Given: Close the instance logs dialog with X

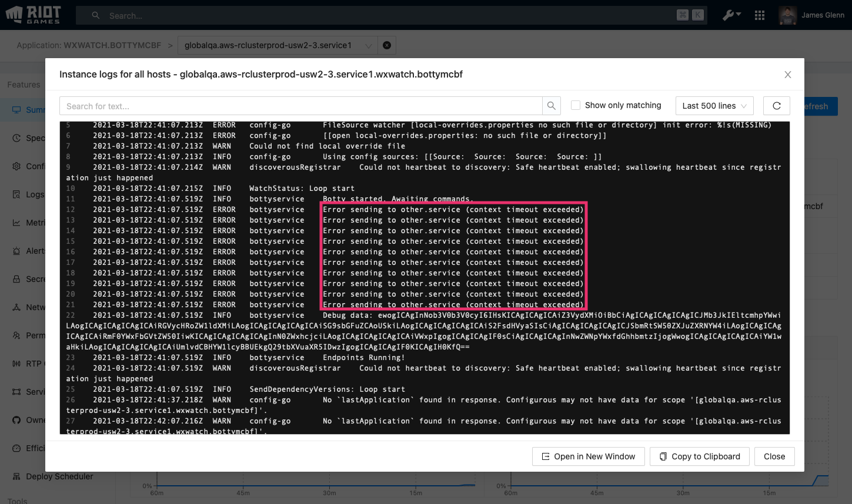Looking at the screenshot, I should [787, 75].
